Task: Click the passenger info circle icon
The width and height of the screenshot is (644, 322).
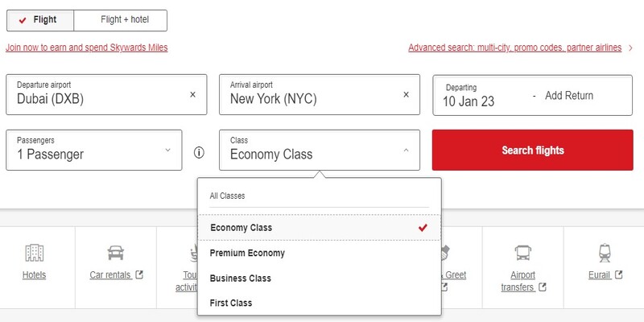Action: click(x=200, y=151)
